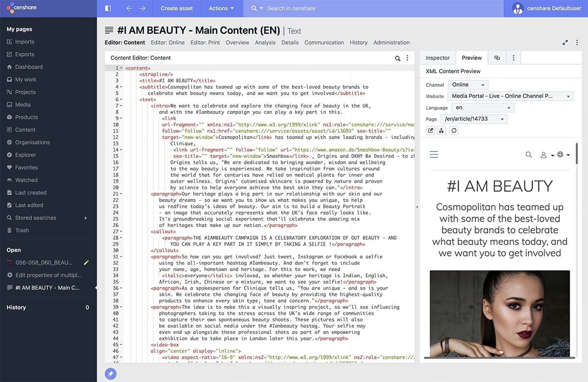Click the censhare logo

pos(22,8)
